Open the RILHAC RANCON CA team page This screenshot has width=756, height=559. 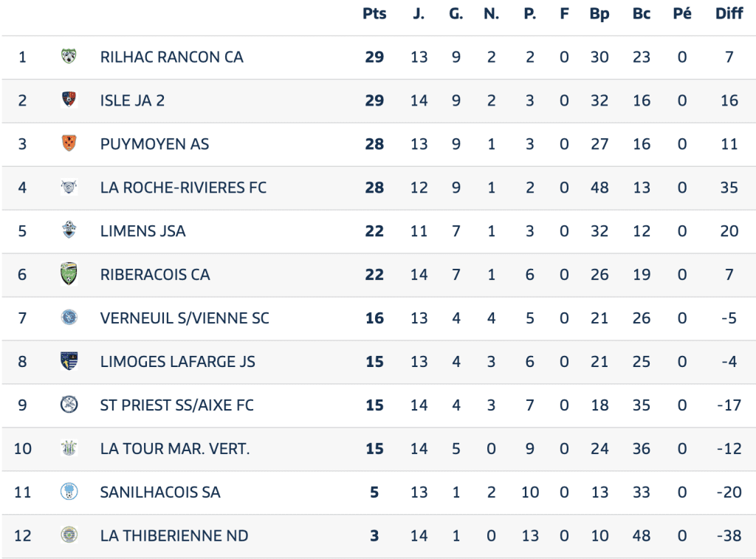pos(171,57)
